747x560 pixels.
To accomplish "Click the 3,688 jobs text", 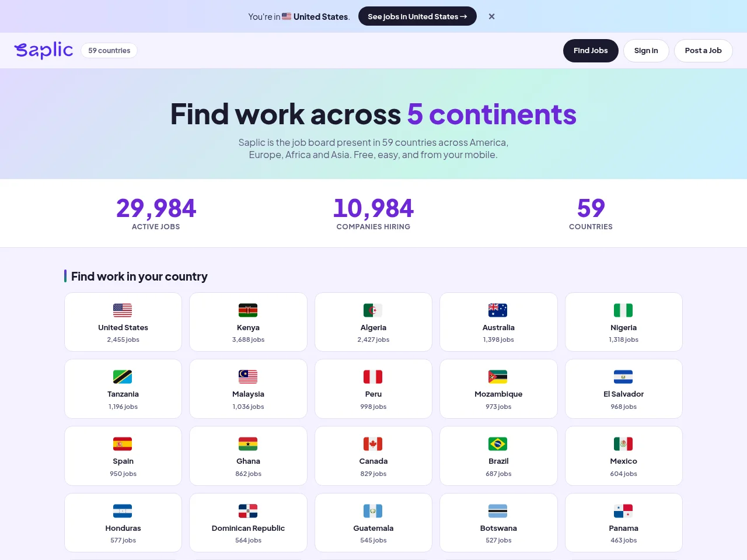I will pyautogui.click(x=248, y=339).
